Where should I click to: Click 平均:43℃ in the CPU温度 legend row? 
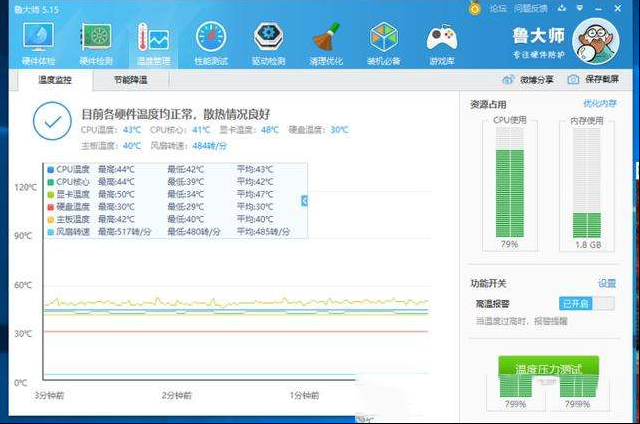coord(255,169)
